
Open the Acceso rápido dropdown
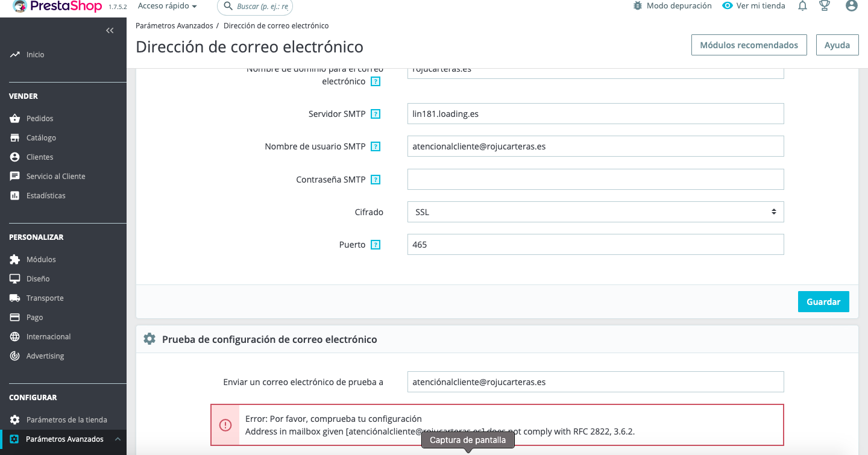(x=167, y=6)
